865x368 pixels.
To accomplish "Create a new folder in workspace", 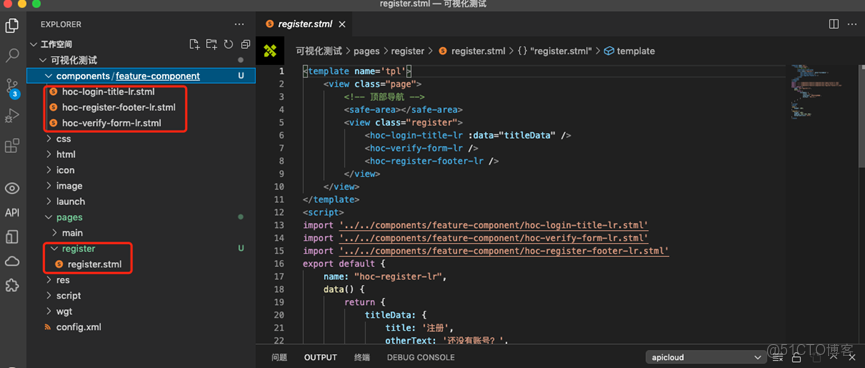I will [211, 44].
